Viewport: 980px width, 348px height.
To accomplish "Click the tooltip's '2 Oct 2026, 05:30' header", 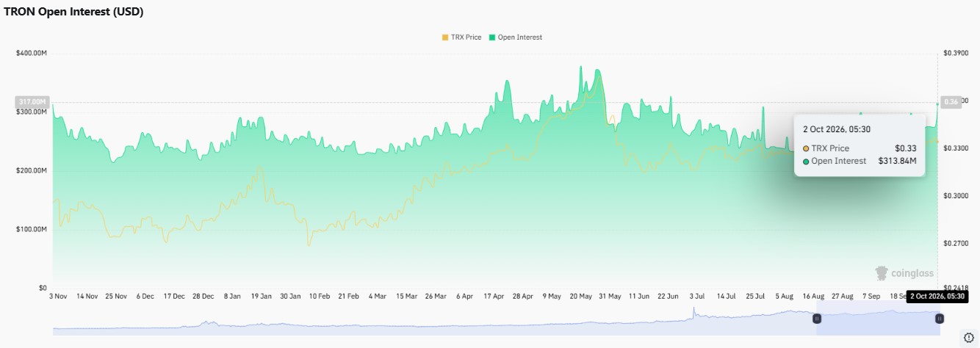I will (837, 129).
